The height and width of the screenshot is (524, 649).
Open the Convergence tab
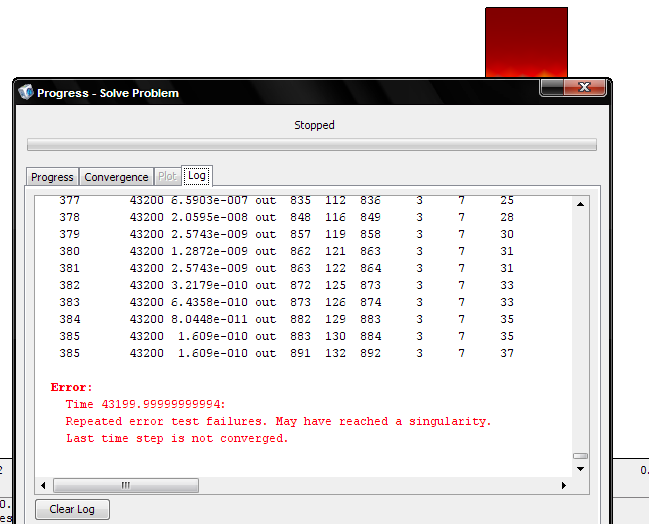116,177
